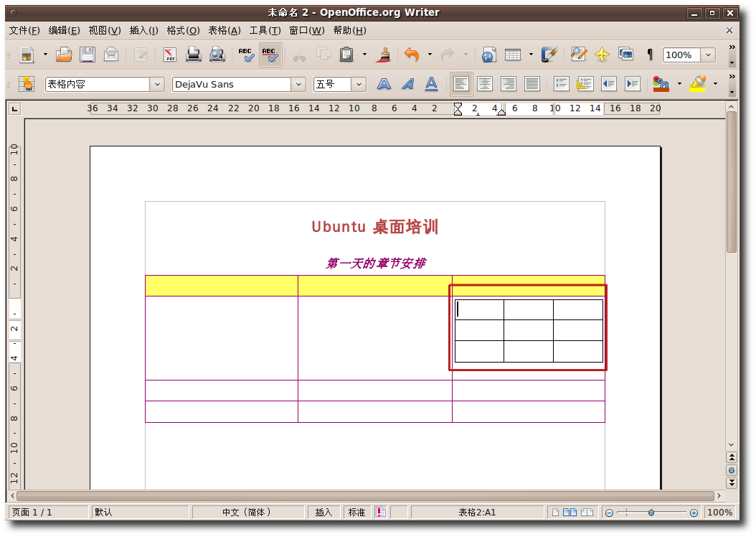This screenshot has width=756, height=537.
Task: Open the Navigator star icon
Action: pos(602,55)
